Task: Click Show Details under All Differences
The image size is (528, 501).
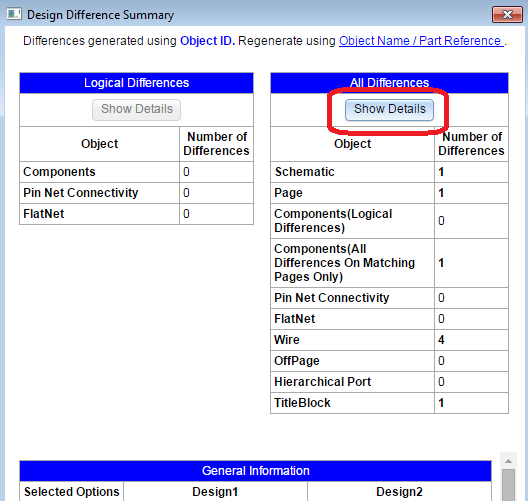Action: (x=389, y=109)
